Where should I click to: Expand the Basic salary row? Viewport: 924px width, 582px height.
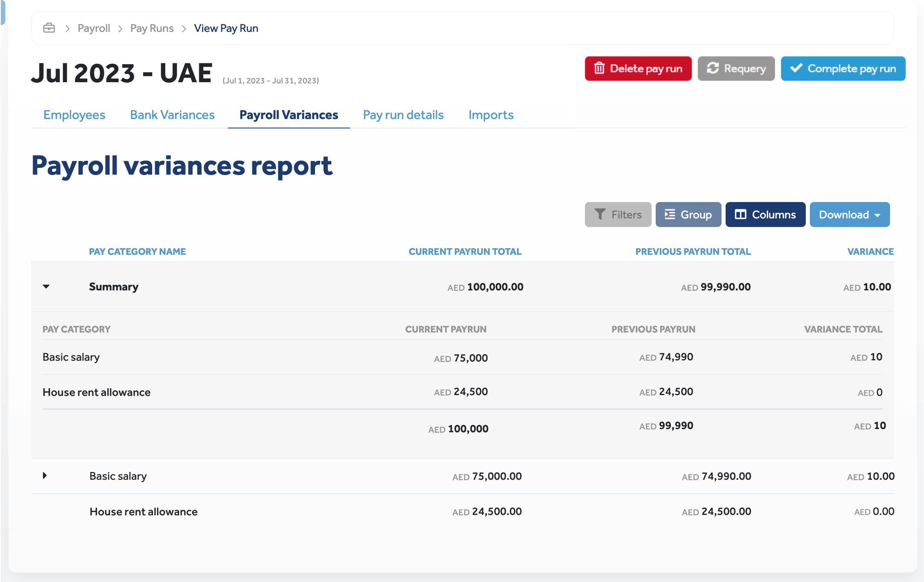coord(45,476)
